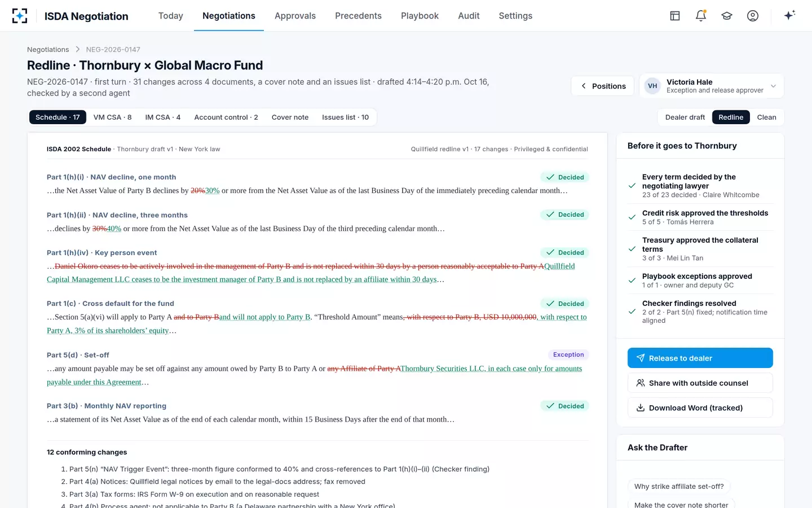812x508 pixels.
Task: Click Release to dealer button
Action: pos(700,358)
